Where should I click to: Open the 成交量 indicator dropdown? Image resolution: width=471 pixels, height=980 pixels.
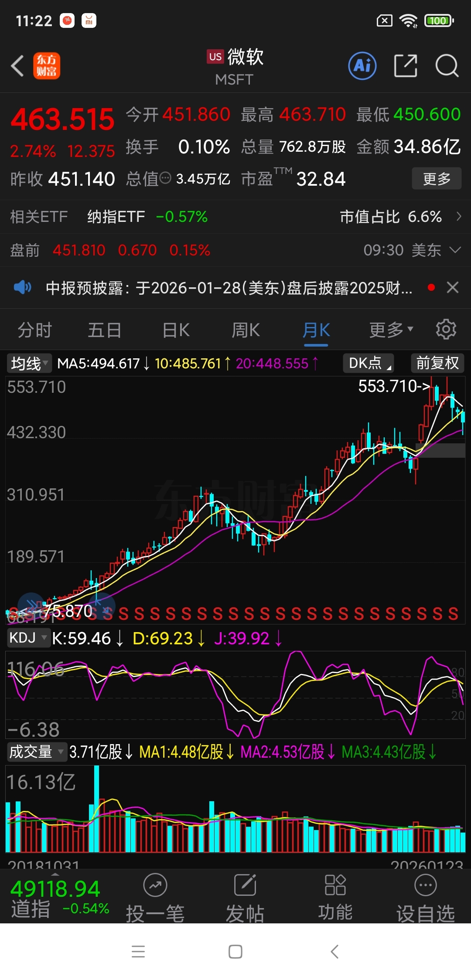point(37,752)
